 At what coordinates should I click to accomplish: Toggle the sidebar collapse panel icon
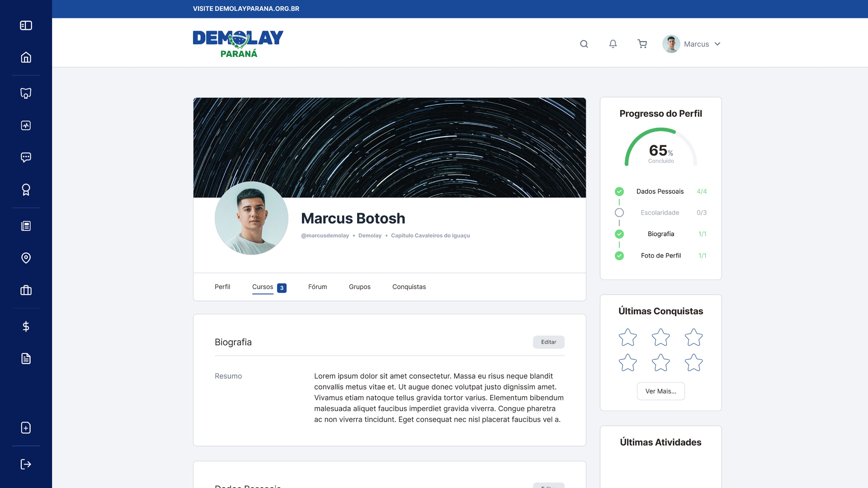[26, 25]
